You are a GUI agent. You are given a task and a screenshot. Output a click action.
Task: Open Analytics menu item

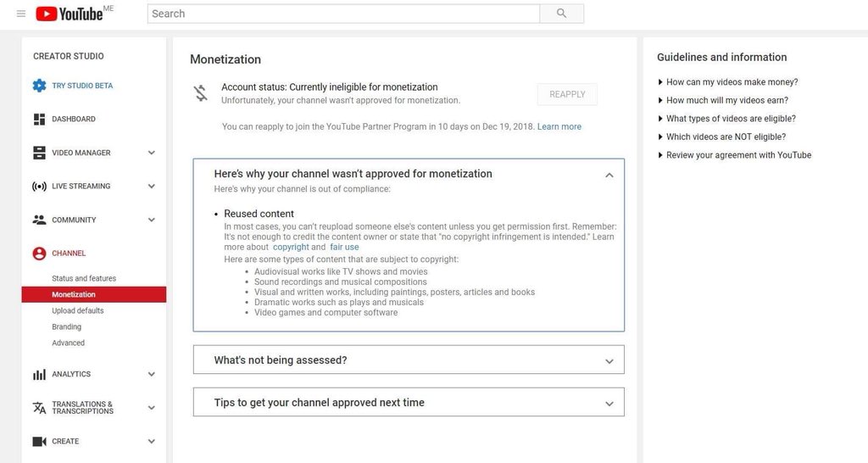(x=71, y=375)
